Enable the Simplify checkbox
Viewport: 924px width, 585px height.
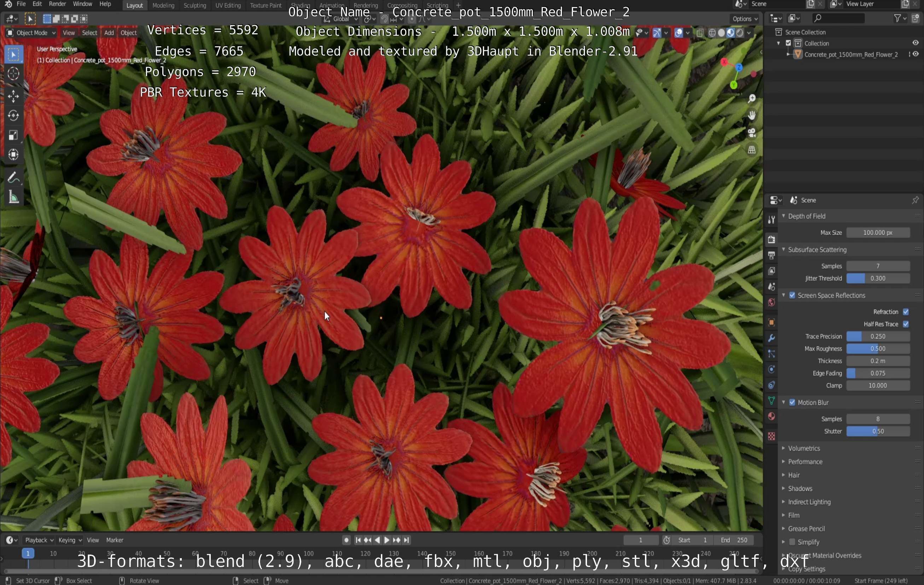pos(792,542)
